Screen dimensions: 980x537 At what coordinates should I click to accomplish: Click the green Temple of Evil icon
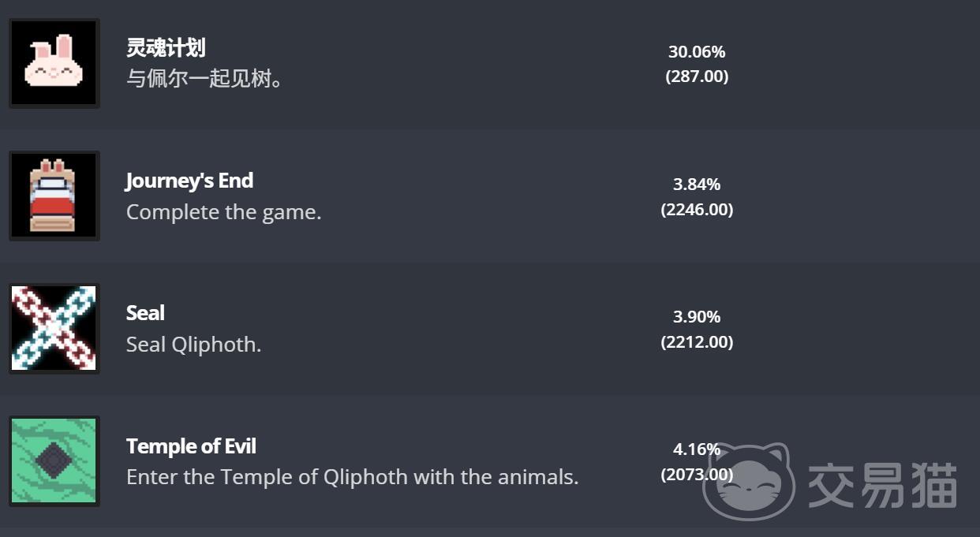pyautogui.click(x=54, y=461)
